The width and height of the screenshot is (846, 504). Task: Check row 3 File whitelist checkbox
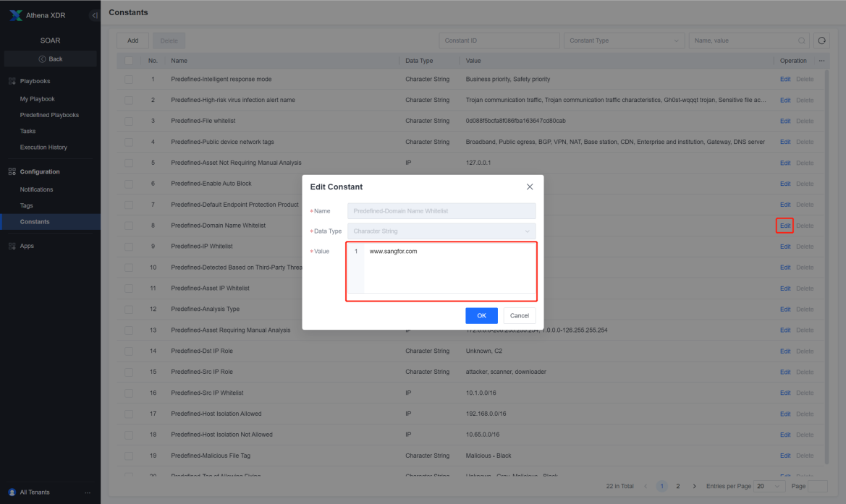(128, 121)
